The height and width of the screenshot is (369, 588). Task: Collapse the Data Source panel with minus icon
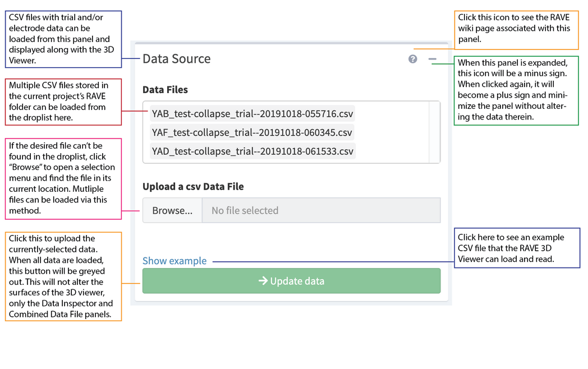432,59
